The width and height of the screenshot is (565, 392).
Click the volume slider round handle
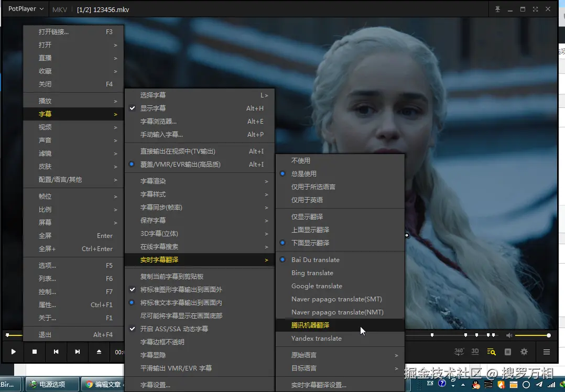tap(548, 335)
